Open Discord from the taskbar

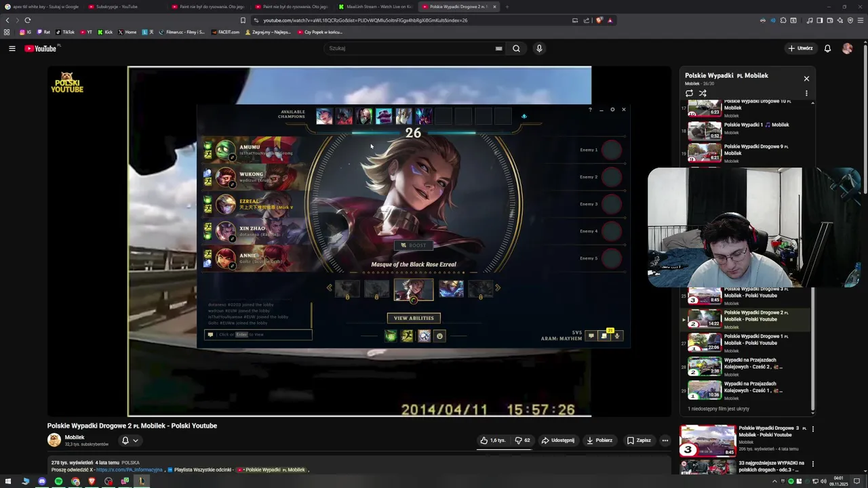click(42, 481)
